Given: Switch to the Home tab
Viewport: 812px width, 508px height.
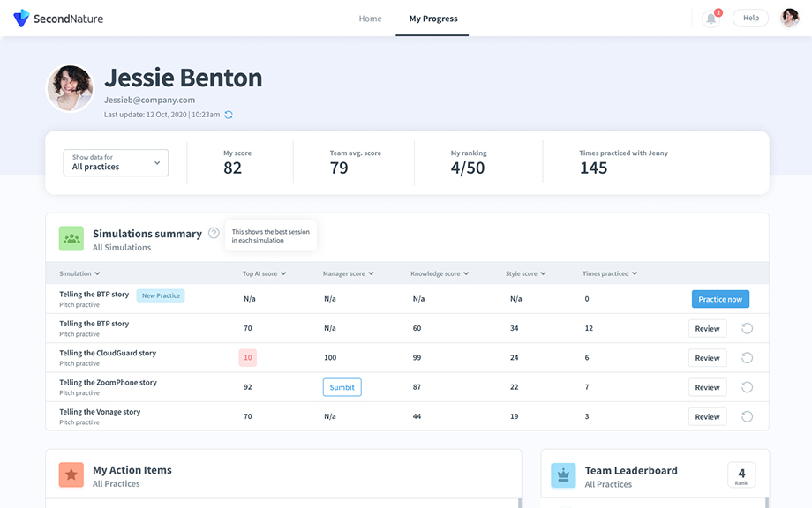Looking at the screenshot, I should pos(370,18).
